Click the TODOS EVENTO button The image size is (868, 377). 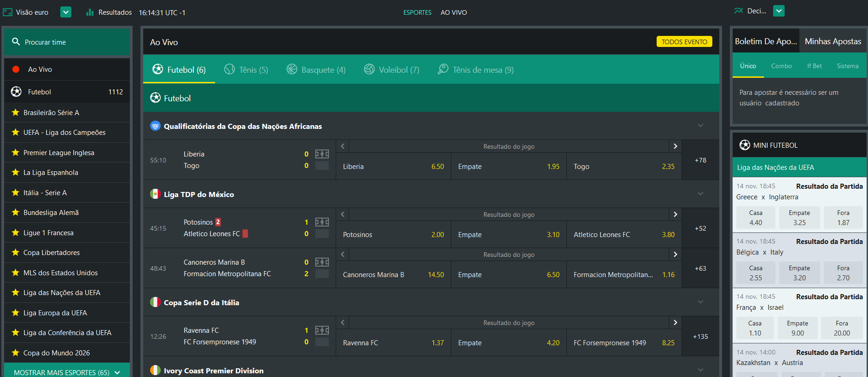coord(684,42)
